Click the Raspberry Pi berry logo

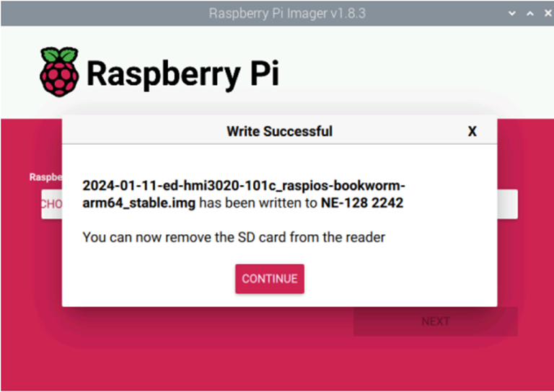[59, 71]
